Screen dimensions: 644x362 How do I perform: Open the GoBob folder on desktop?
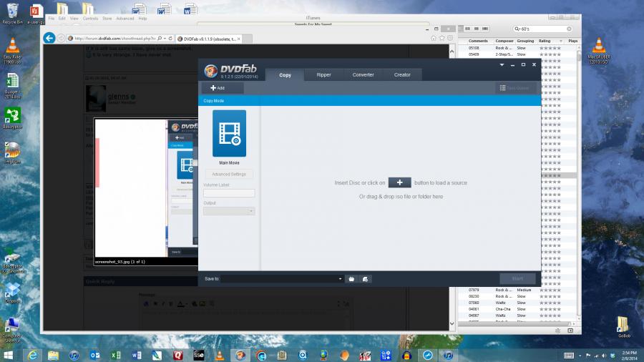[x=624, y=327]
